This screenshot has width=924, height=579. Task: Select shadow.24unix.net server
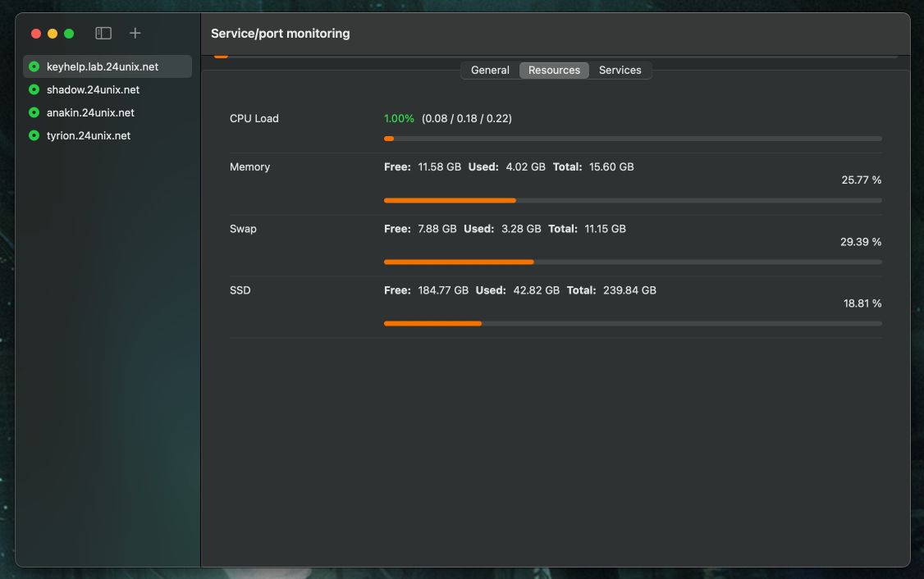pos(93,90)
